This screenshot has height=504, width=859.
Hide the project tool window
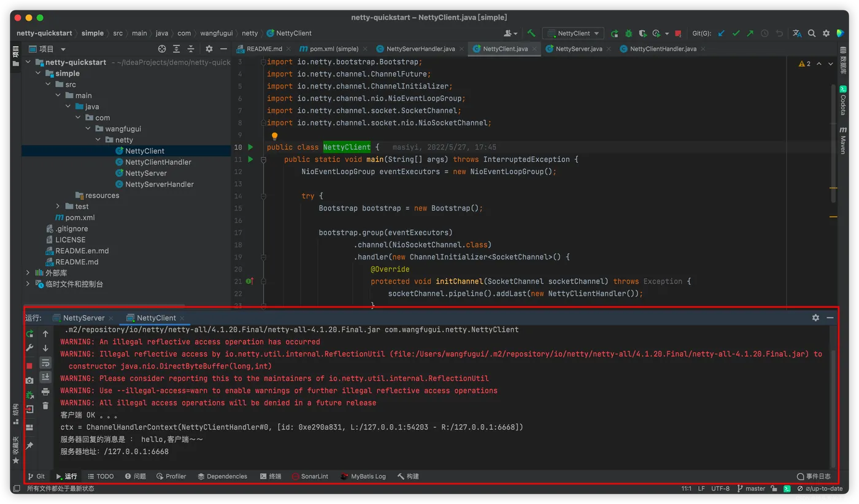click(223, 49)
